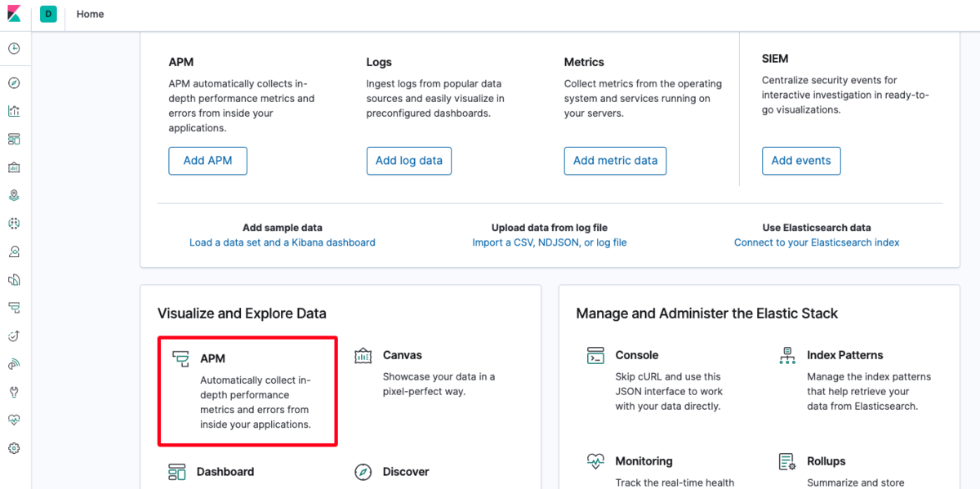Open the Dashboard sidebar icon

click(14, 139)
